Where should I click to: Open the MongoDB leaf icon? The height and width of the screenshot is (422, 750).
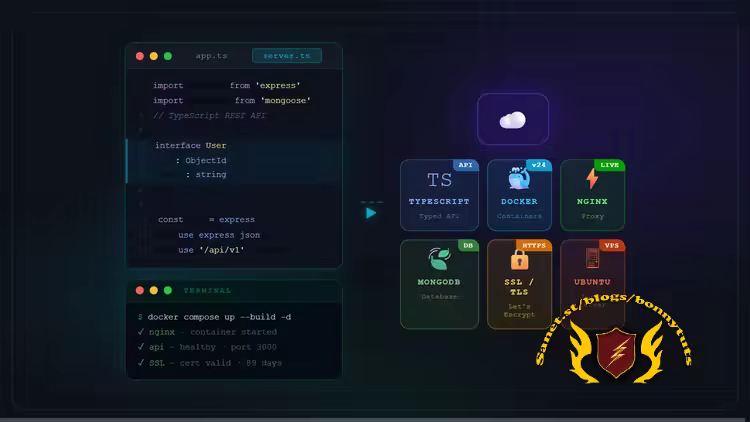pos(439,259)
